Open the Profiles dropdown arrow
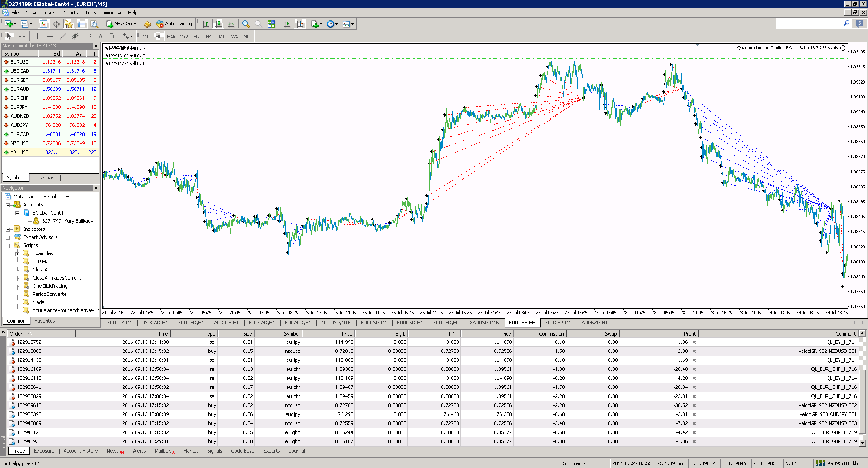This screenshot has height=468, width=868. tap(31, 24)
